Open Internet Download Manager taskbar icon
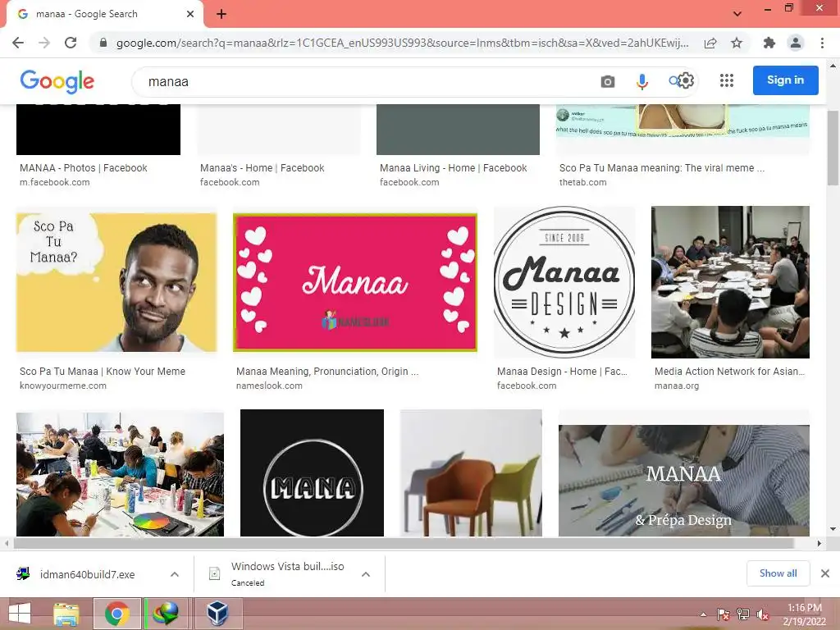The width and height of the screenshot is (840, 630). tap(166, 613)
